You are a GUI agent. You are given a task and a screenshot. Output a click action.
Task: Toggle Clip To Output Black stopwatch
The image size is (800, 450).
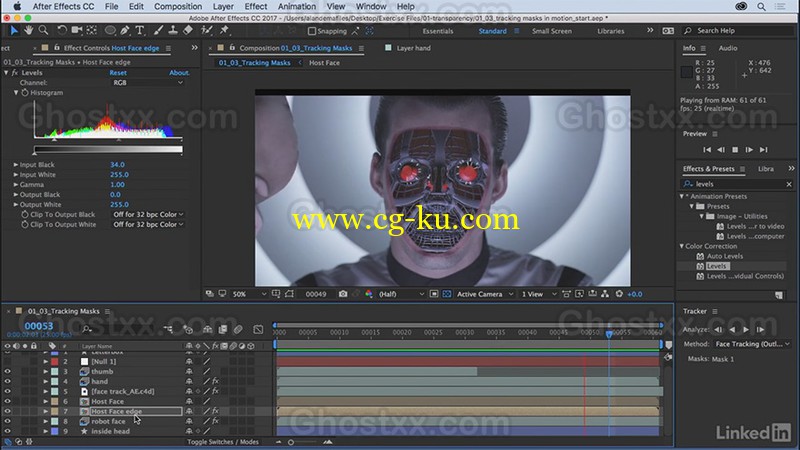pos(24,215)
